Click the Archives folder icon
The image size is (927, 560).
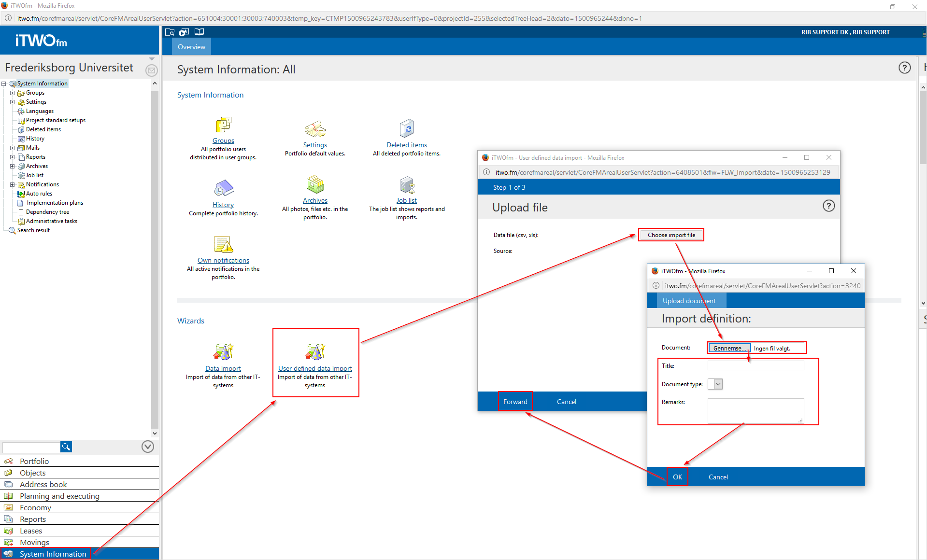[315, 185]
